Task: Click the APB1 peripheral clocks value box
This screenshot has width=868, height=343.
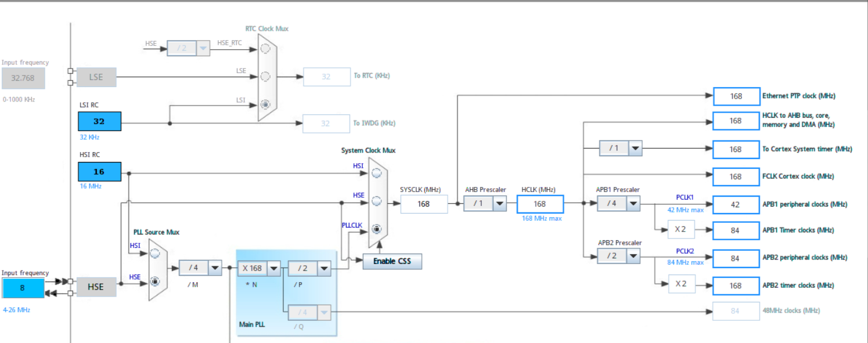Action: (736, 204)
